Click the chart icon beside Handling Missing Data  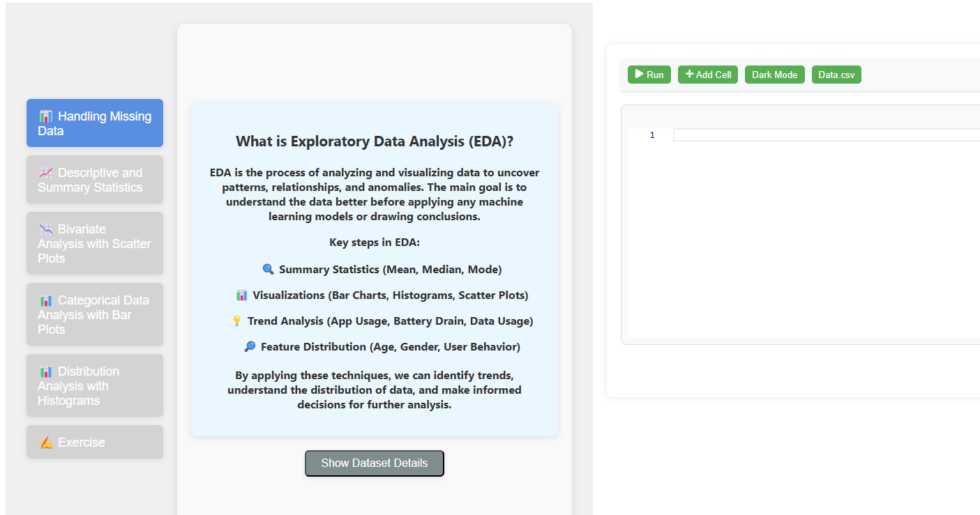click(x=46, y=116)
